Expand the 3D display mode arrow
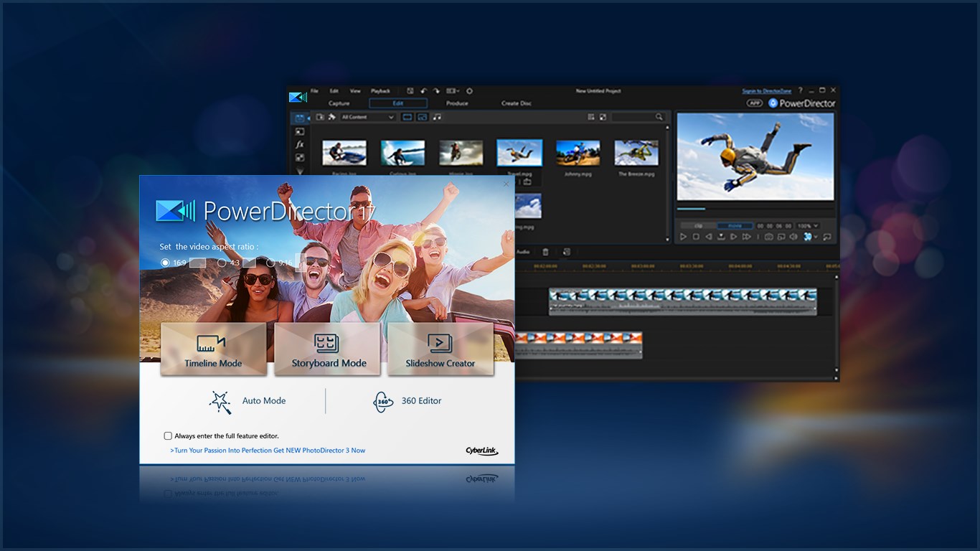Image resolution: width=980 pixels, height=551 pixels. pos(816,237)
